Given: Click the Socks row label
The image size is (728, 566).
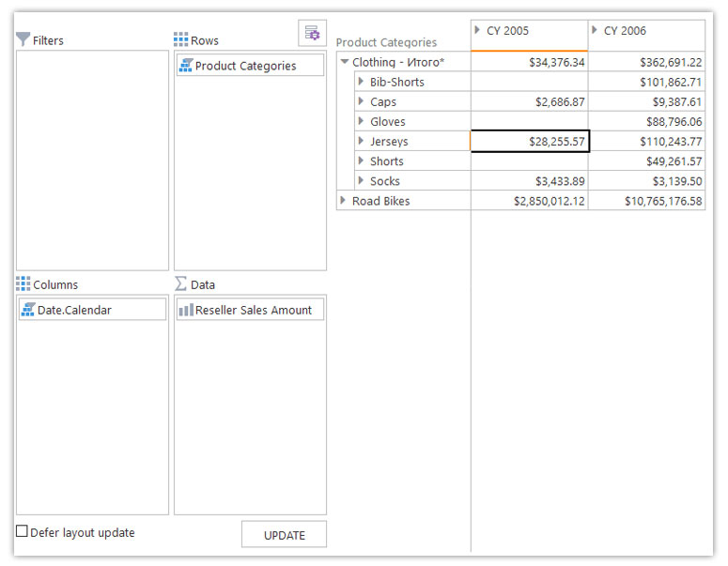Looking at the screenshot, I should (x=385, y=181).
